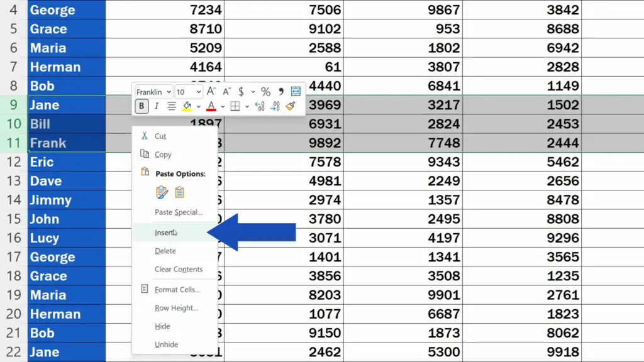Select Delete in context menu
The height and width of the screenshot is (362, 644).
pyautogui.click(x=175, y=251)
